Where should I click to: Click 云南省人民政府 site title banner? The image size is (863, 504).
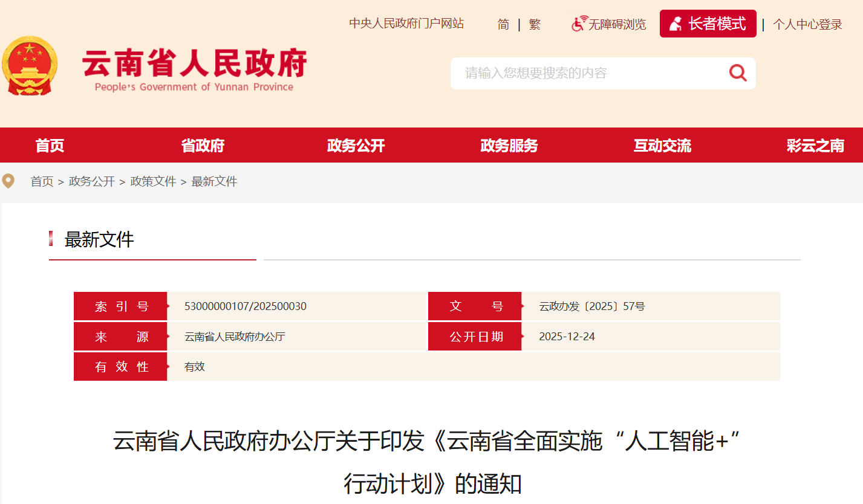[x=194, y=66]
